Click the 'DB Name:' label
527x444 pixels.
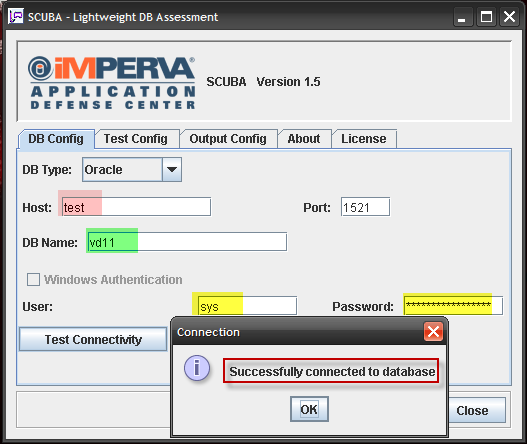pyautogui.click(x=50, y=243)
